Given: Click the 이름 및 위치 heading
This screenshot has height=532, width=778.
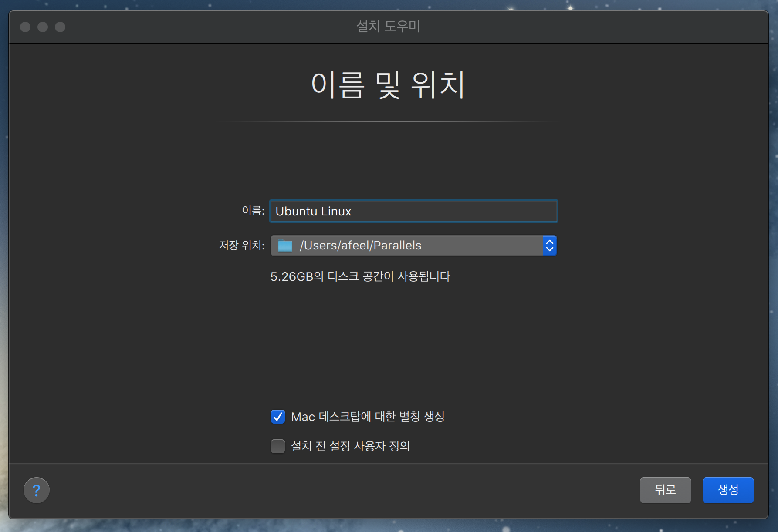Looking at the screenshot, I should [388, 85].
